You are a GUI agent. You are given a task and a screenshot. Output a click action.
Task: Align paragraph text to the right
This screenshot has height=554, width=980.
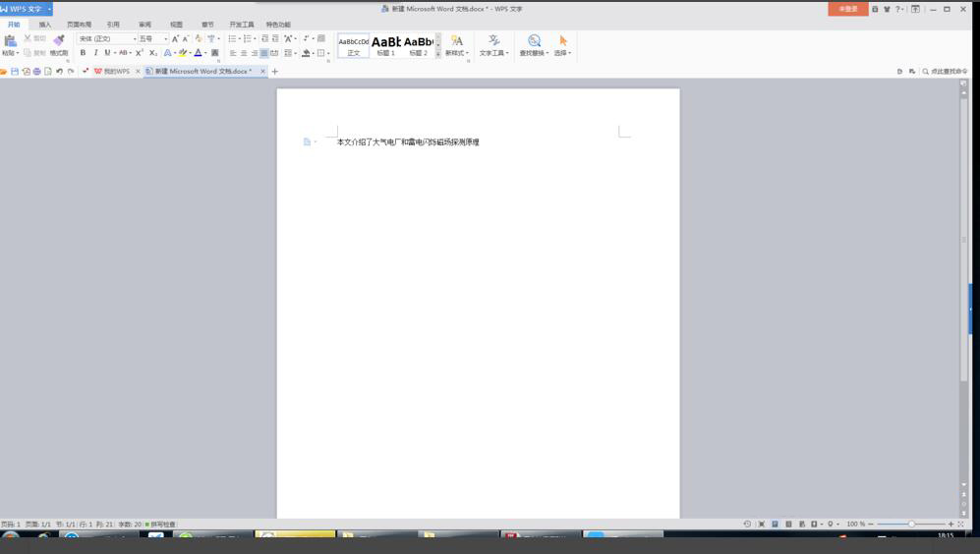[255, 53]
